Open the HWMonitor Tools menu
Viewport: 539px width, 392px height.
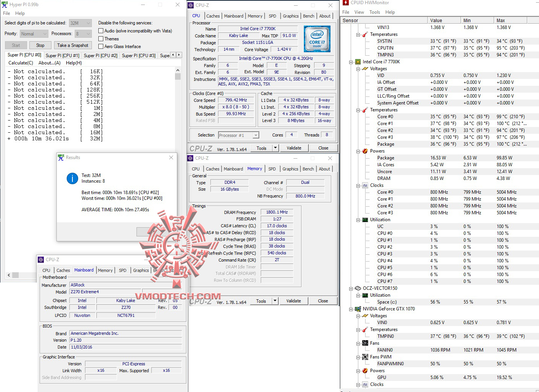pyautogui.click(x=375, y=12)
